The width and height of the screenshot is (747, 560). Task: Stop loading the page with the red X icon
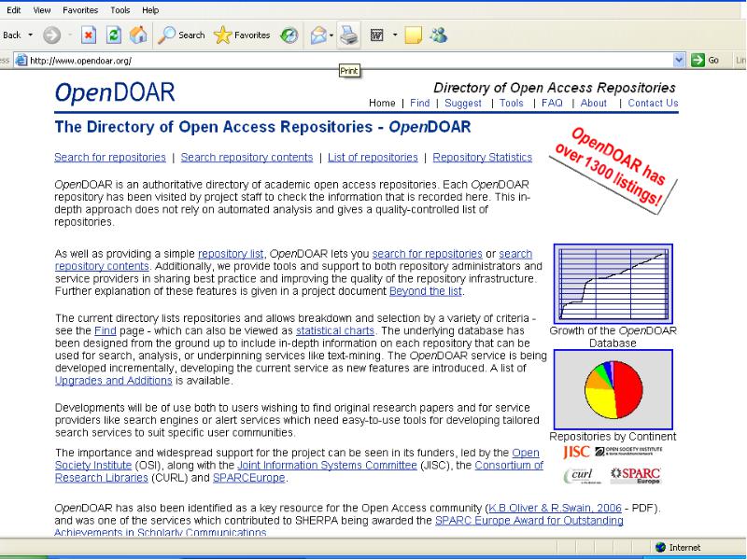[x=89, y=35]
